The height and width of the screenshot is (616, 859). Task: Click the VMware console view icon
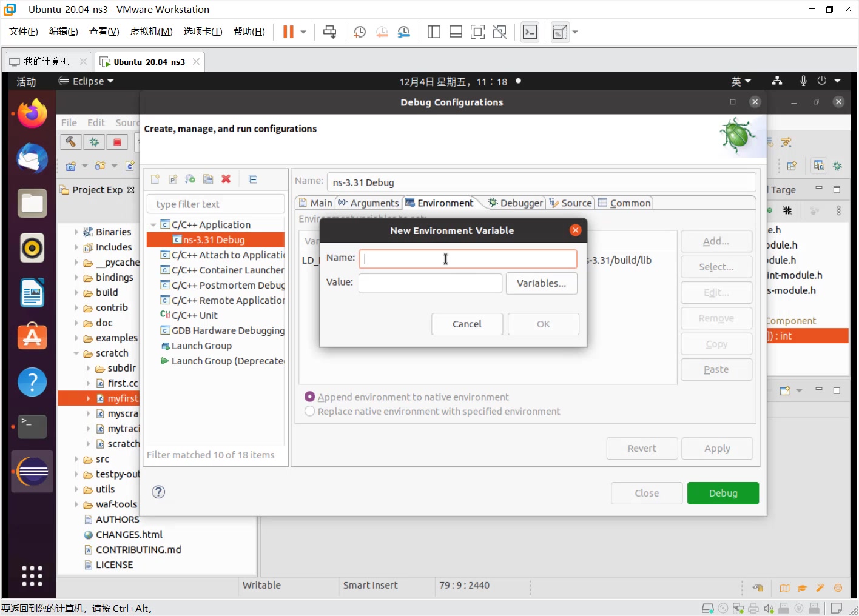(x=530, y=32)
